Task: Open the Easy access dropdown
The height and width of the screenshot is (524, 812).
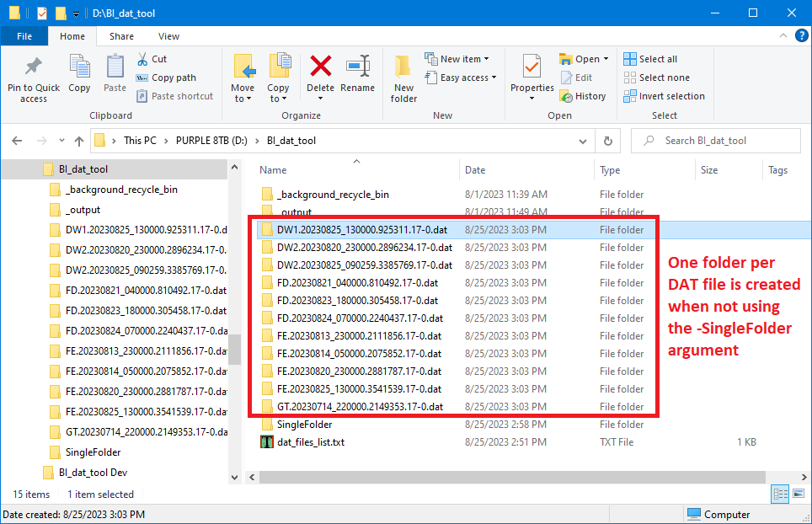Action: pos(461,78)
